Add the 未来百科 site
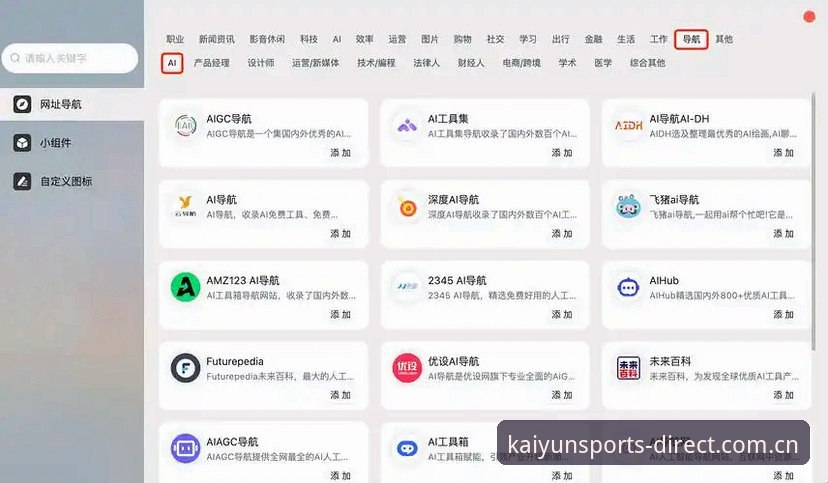Screen dimensions: 828x483 click(x=784, y=395)
